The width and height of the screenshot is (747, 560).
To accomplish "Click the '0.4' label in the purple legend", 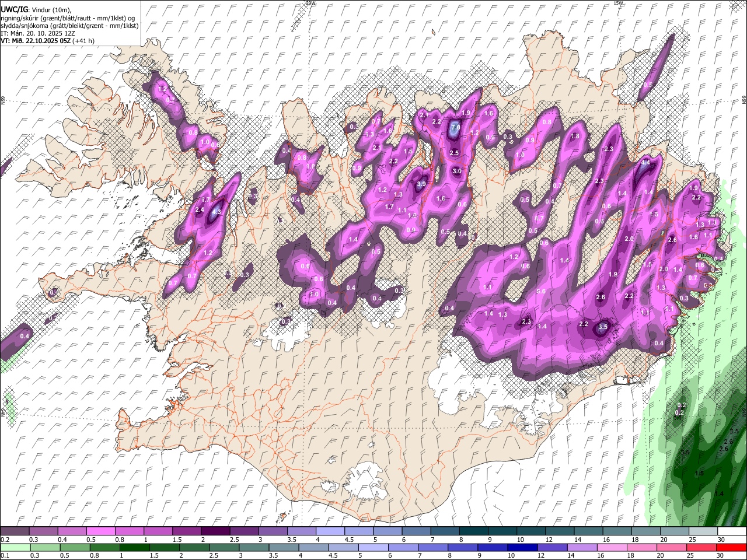I will click(62, 539).
